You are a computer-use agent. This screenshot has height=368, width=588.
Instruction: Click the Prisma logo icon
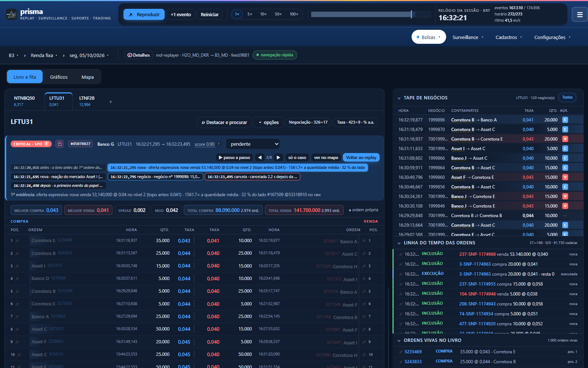pos(11,14)
